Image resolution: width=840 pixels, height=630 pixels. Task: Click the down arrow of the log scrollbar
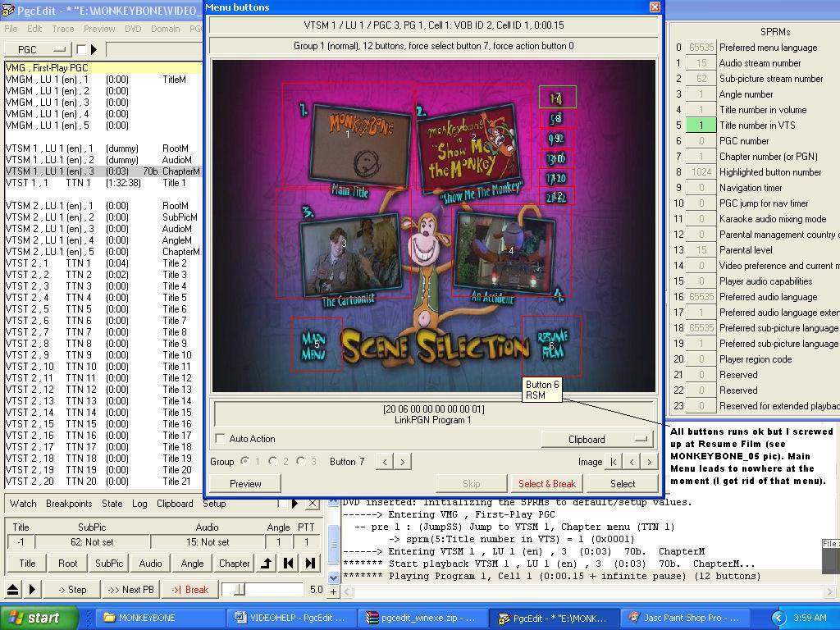pos(333,577)
